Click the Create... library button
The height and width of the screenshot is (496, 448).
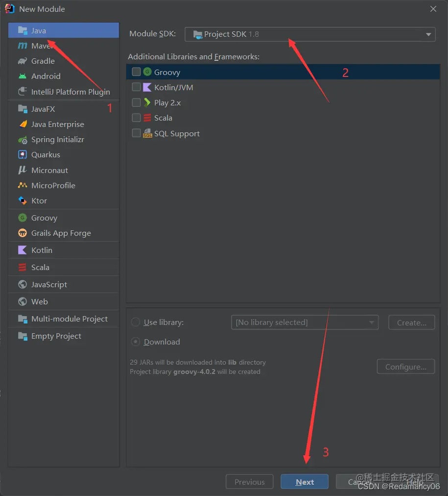tap(412, 322)
